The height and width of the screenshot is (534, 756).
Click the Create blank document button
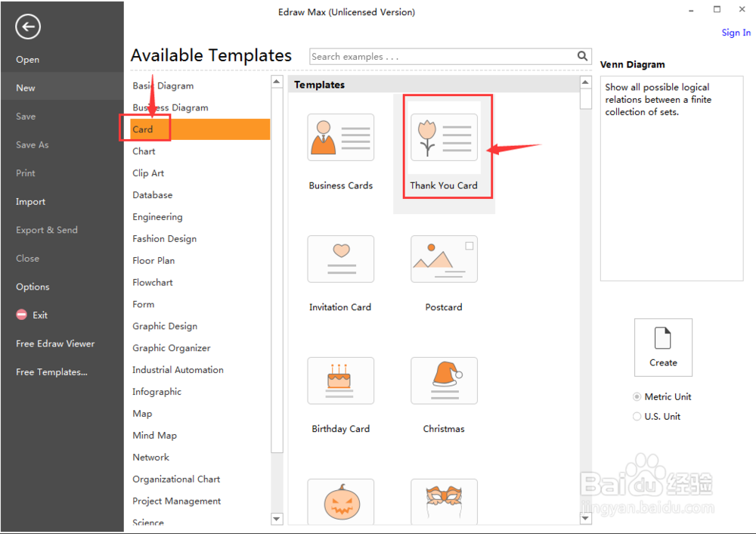663,347
